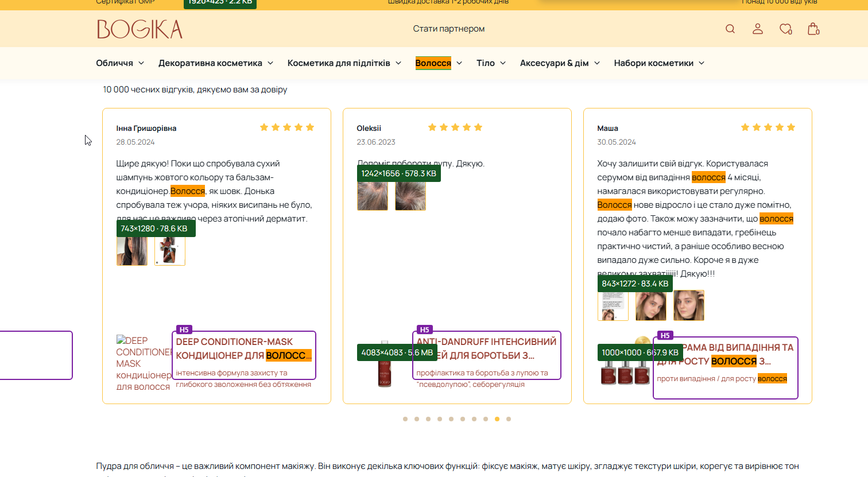
Task: Open the highlighted Волосся menu
Action: (433, 63)
